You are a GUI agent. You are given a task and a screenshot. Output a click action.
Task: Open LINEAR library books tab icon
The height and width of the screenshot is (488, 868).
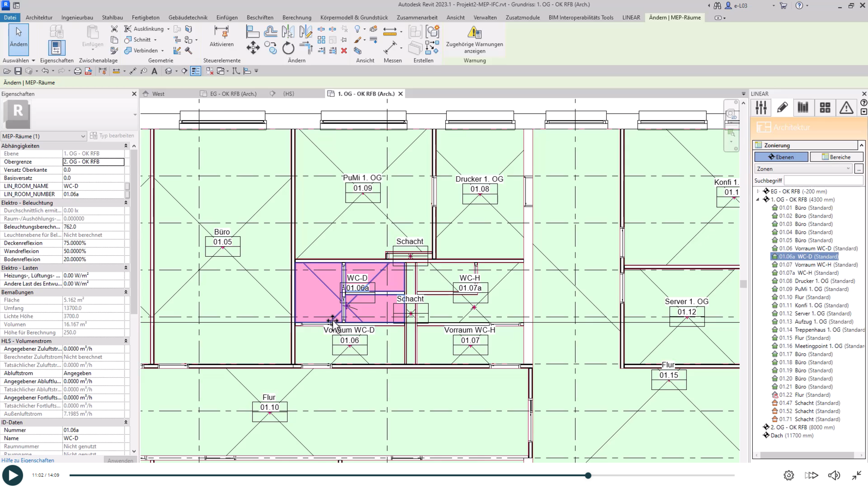tap(803, 108)
